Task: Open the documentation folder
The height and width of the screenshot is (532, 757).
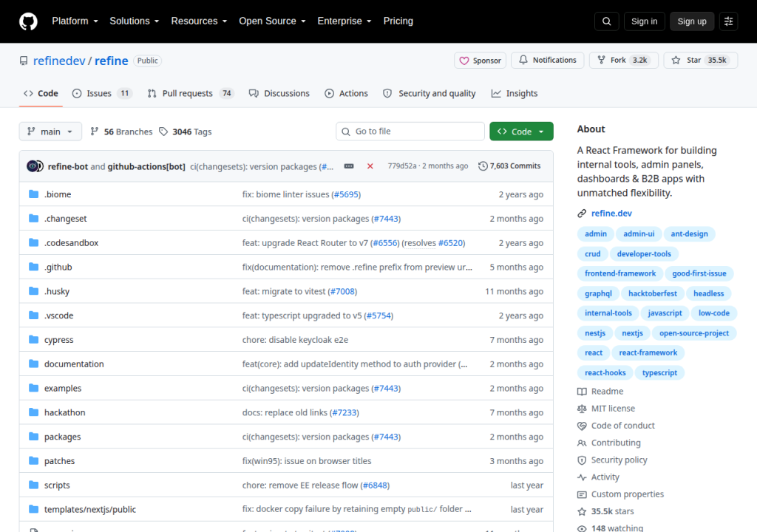Action: (x=74, y=364)
